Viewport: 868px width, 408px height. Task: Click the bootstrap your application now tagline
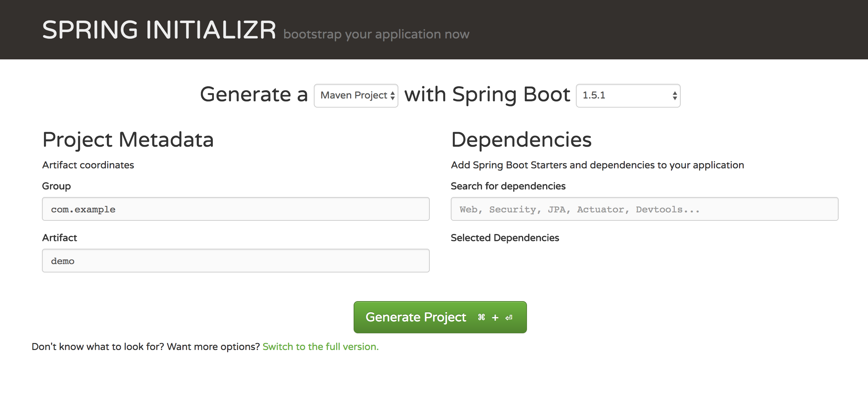[x=376, y=34]
